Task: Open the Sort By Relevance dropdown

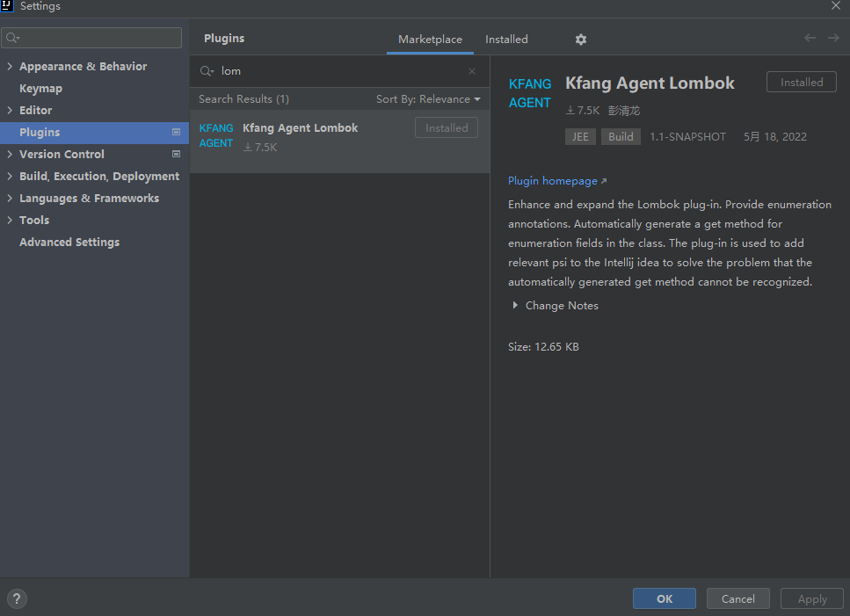Action: point(428,99)
